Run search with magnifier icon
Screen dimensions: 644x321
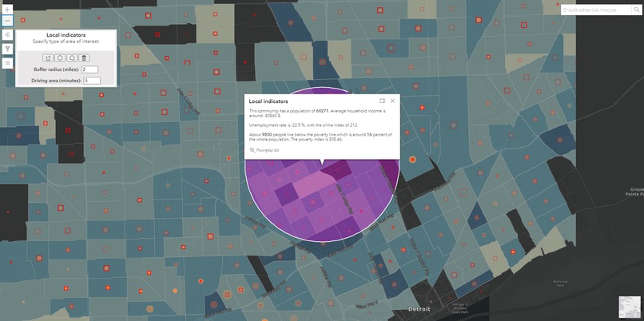pyautogui.click(x=636, y=10)
